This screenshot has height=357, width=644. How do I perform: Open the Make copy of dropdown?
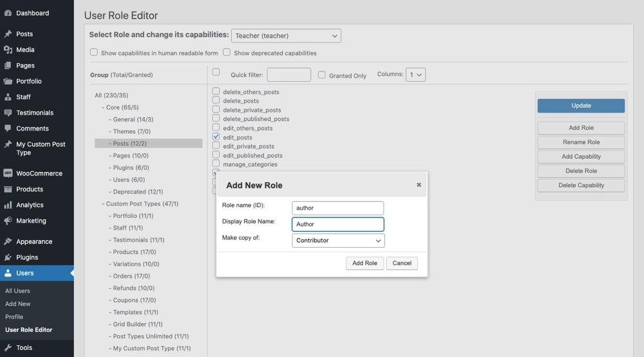click(x=338, y=241)
